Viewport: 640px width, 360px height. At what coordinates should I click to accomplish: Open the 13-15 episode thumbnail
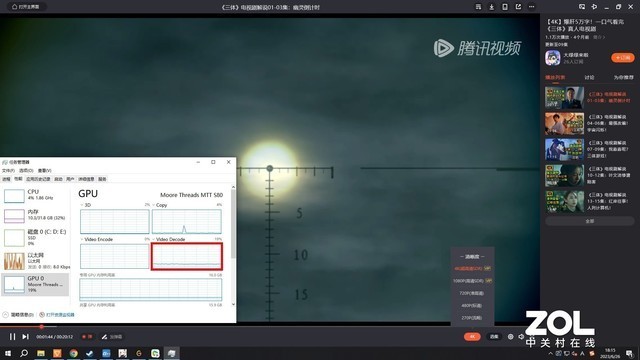564,202
